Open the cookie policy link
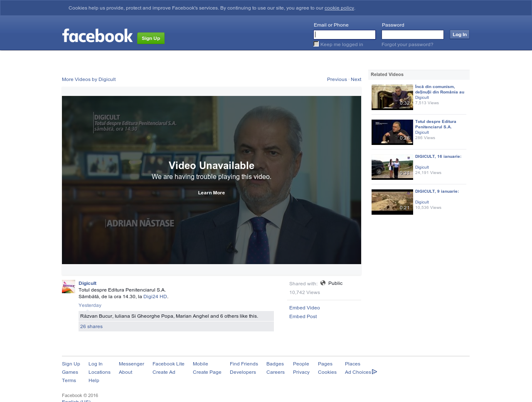The image size is (532, 402). (x=339, y=8)
